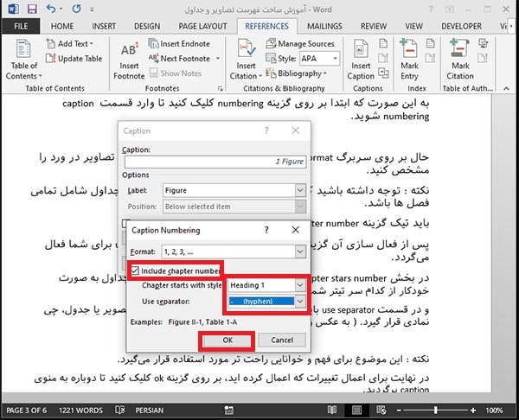Viewport: 519px width, 420px height.
Task: Switch to the DEVELOPER tab
Action: pyautogui.click(x=461, y=26)
